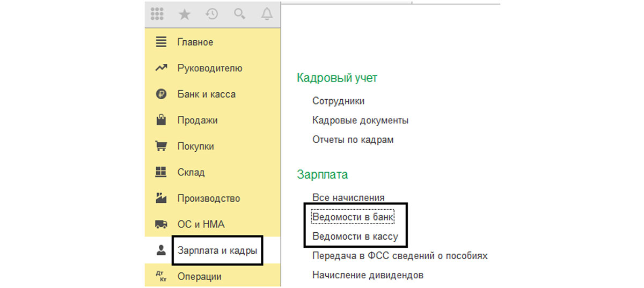Show the history clock icon
This screenshot has width=644, height=288.
tap(212, 14)
